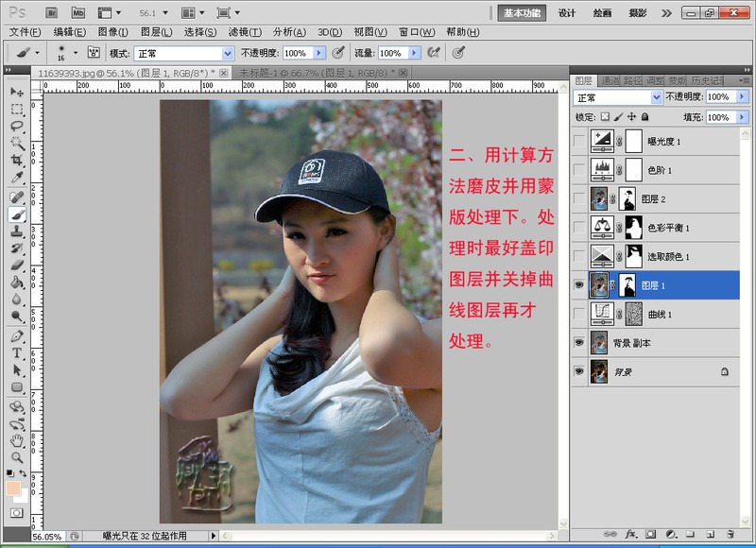Open the flow 流量 slider arrow
Image resolution: width=756 pixels, height=548 pixels.
click(414, 53)
